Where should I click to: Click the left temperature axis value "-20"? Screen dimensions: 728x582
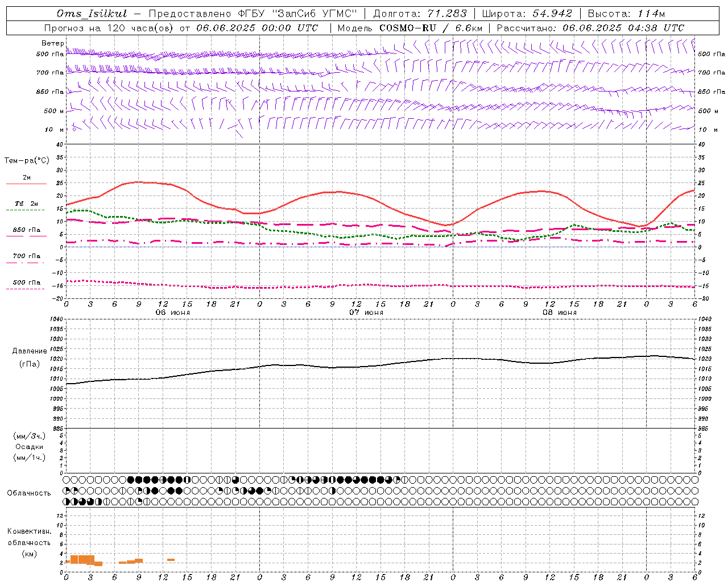(x=58, y=298)
